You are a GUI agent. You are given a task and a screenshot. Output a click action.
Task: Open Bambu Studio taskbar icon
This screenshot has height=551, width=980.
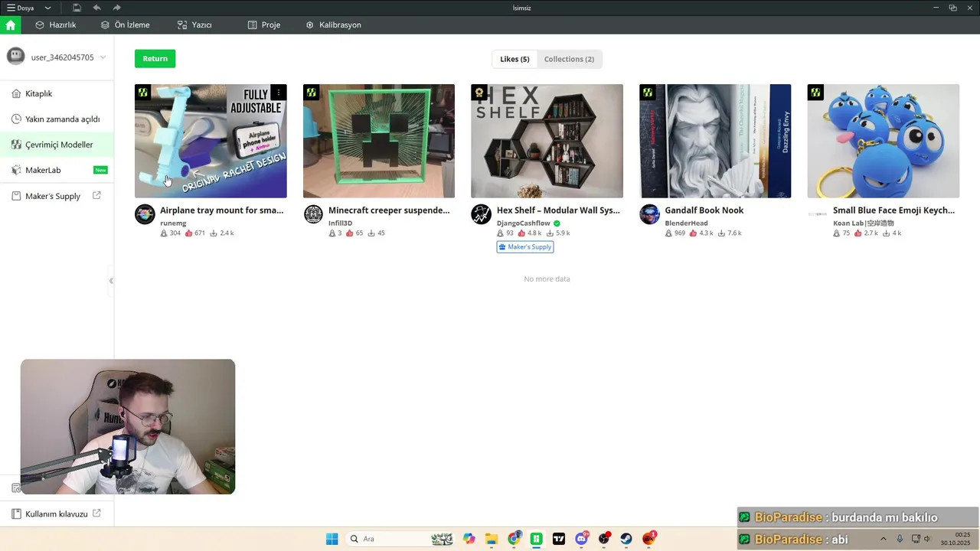click(x=537, y=539)
